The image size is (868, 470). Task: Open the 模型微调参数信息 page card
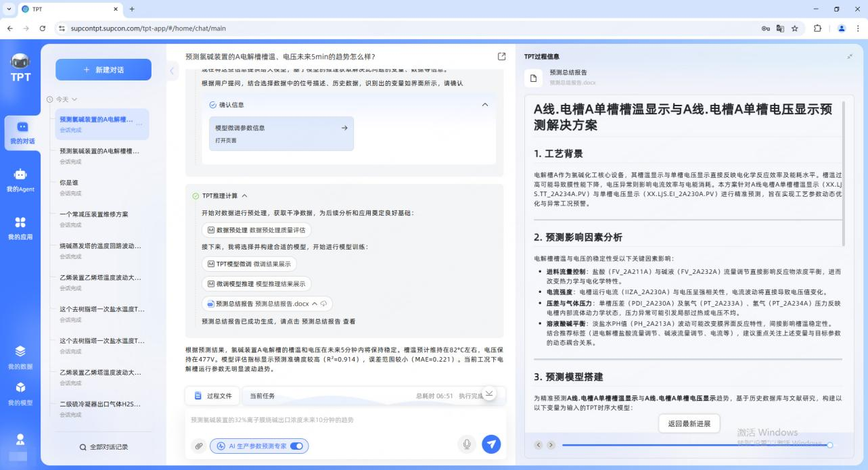click(281, 133)
